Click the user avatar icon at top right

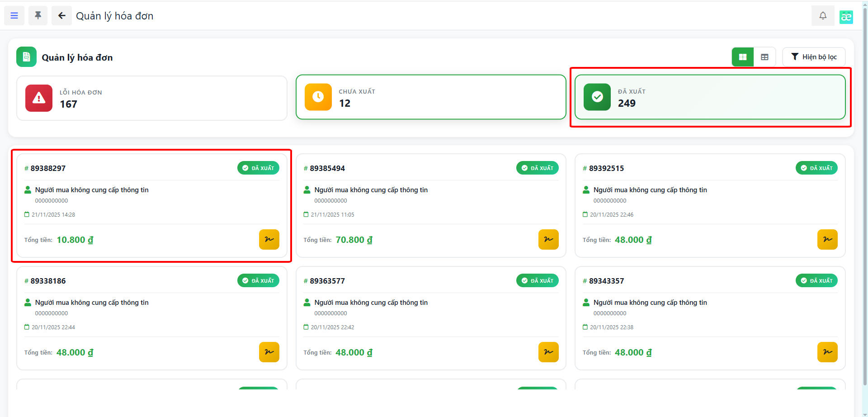click(x=846, y=17)
